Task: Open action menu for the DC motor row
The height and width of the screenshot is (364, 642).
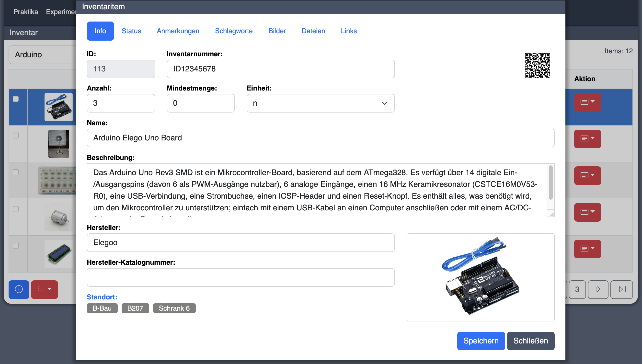Action: pos(587,212)
